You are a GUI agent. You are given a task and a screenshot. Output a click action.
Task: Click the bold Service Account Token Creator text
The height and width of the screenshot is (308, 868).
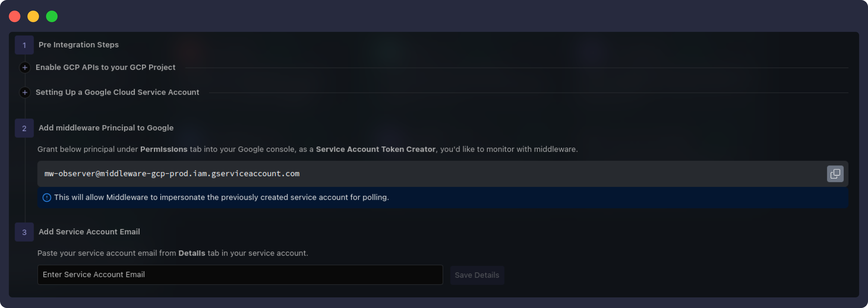(375, 149)
